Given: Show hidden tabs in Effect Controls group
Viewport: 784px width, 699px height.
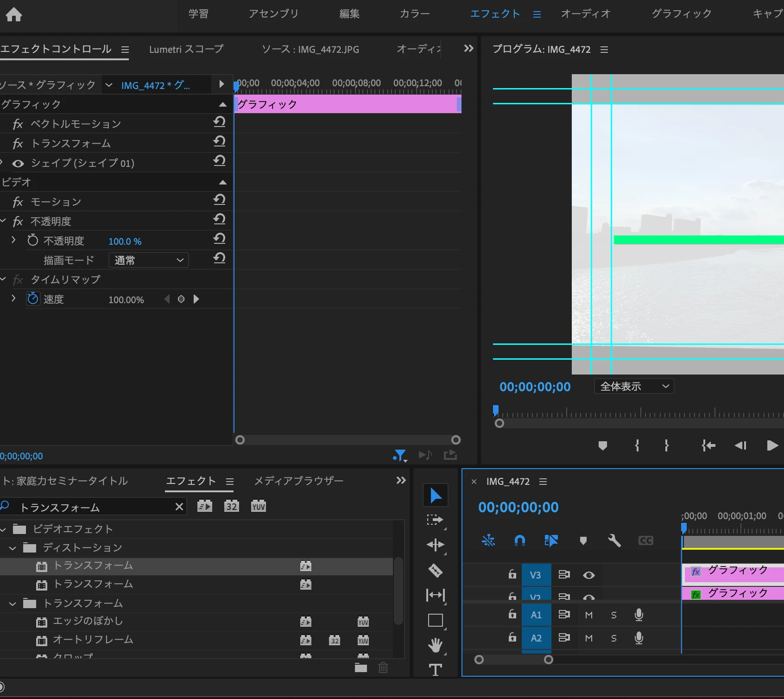Looking at the screenshot, I should (x=468, y=48).
